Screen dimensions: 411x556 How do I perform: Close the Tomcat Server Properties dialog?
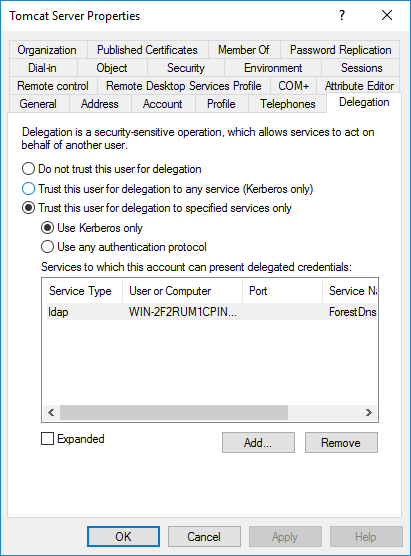[387, 16]
